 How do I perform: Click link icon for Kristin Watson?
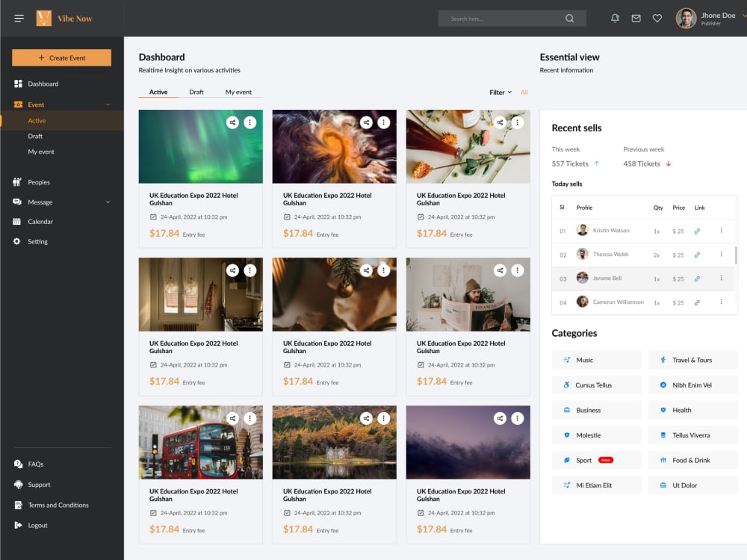697,231
